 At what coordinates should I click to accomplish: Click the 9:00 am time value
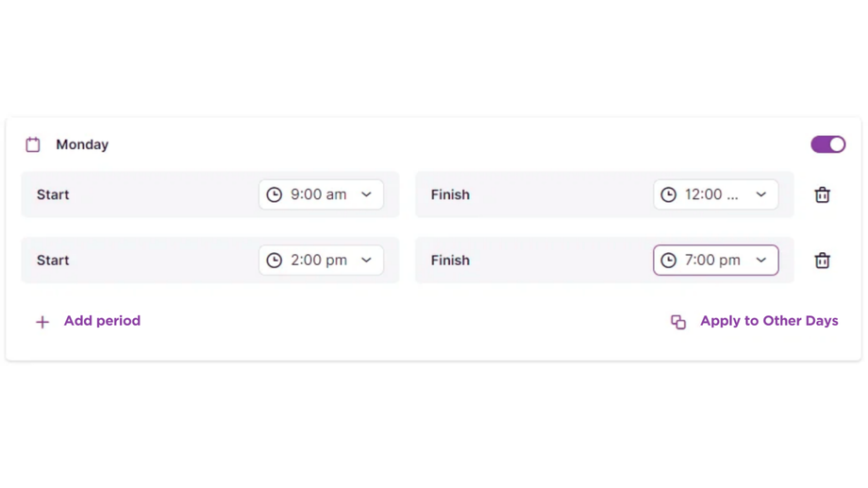[x=318, y=194]
